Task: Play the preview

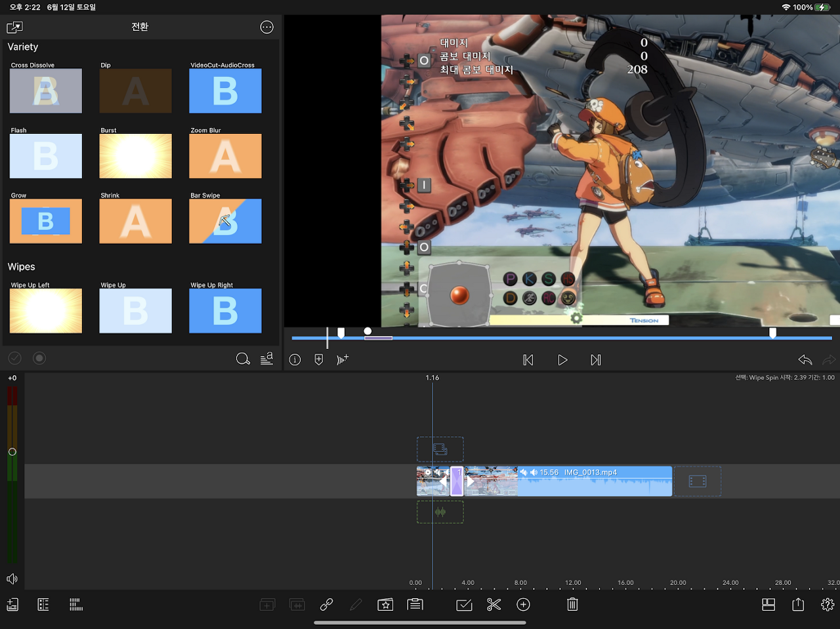Action: (562, 360)
